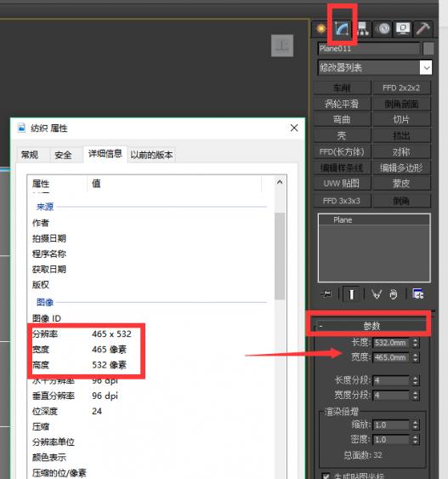Image resolution: width=448 pixels, height=479 pixels.
Task: Click the 长度 spinner arrows
Action: click(415, 343)
